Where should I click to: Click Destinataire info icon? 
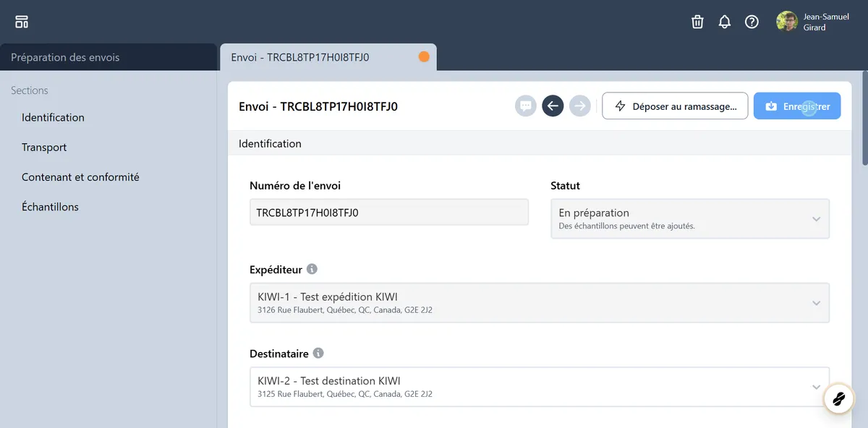pyautogui.click(x=318, y=354)
